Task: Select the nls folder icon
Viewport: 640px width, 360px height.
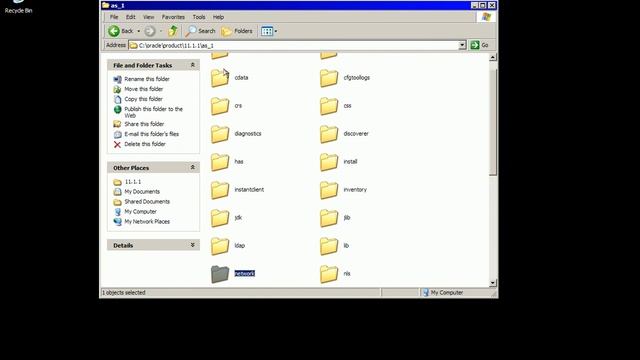Action: [329, 274]
